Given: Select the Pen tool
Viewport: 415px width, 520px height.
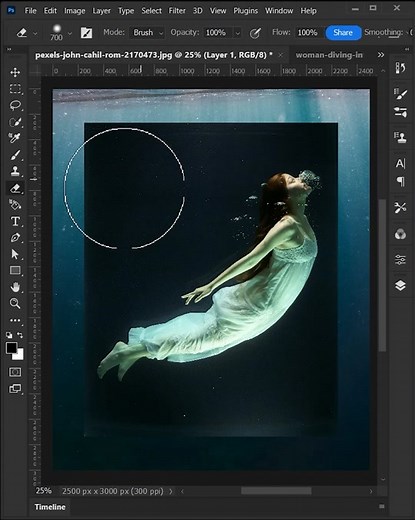Looking at the screenshot, I should click(x=15, y=238).
